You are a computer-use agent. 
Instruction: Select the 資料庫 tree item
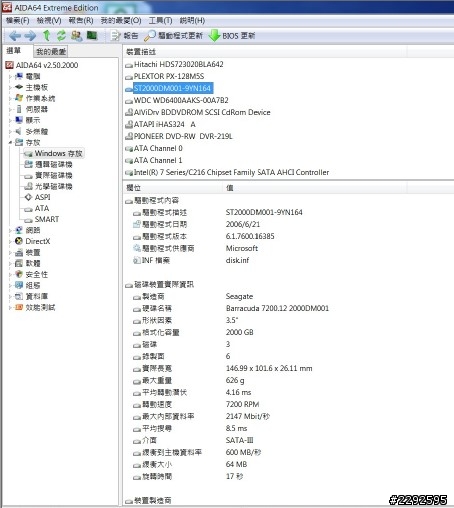[37, 296]
